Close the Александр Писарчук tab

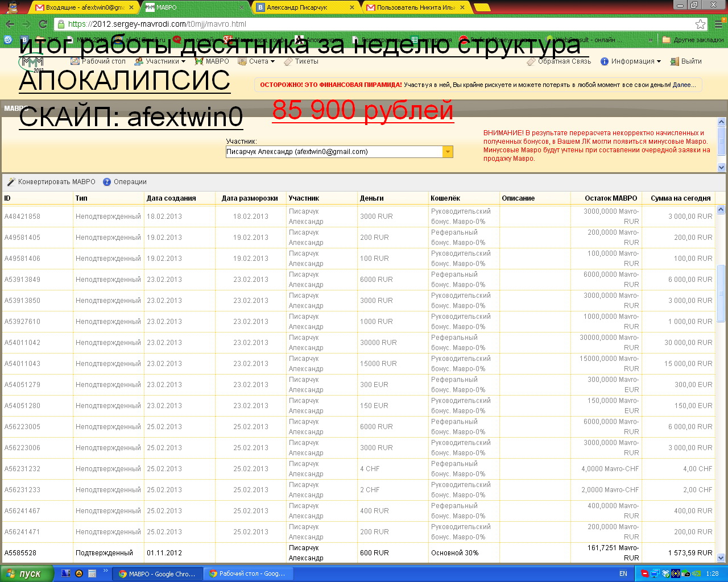[x=352, y=7]
